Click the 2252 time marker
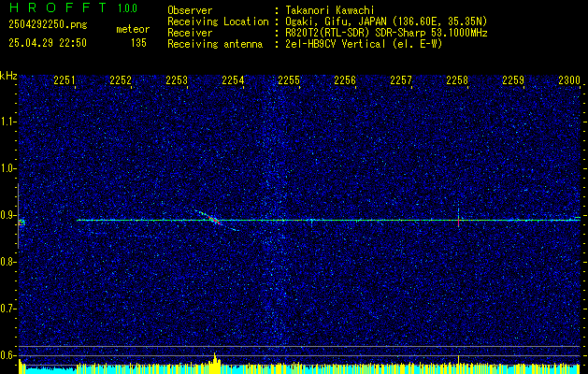The height and width of the screenshot is (374, 588). pyautogui.click(x=121, y=79)
